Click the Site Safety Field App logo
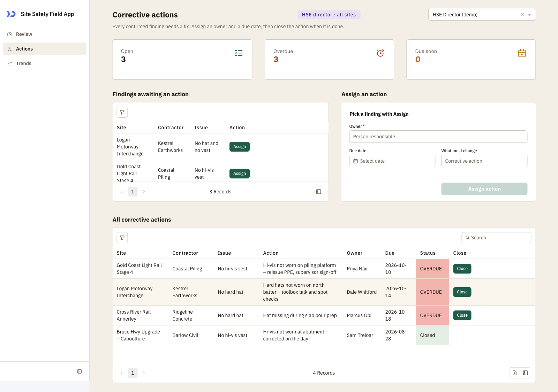558x392 pixels. click(x=11, y=14)
